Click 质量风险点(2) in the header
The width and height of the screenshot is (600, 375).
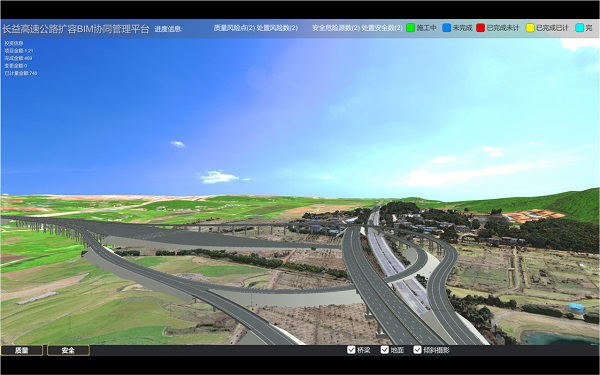click(234, 28)
